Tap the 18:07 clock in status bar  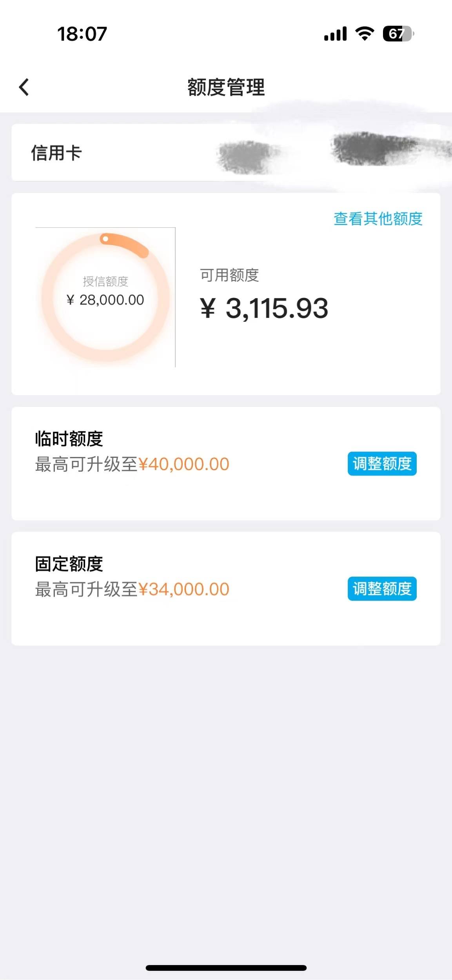(82, 34)
